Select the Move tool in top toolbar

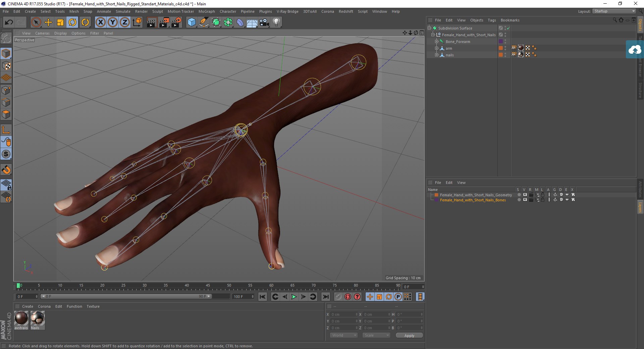pyautogui.click(x=48, y=22)
